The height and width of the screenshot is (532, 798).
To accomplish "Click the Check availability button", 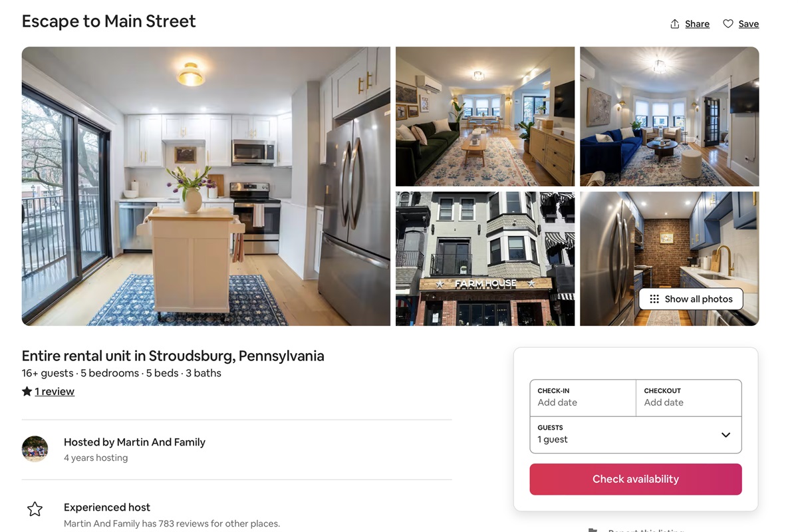I will 636,479.
